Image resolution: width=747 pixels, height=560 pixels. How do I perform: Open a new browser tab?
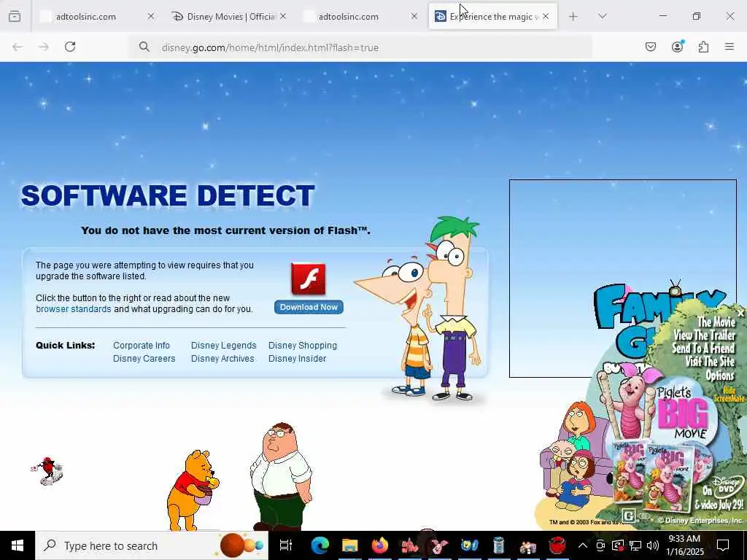point(573,17)
